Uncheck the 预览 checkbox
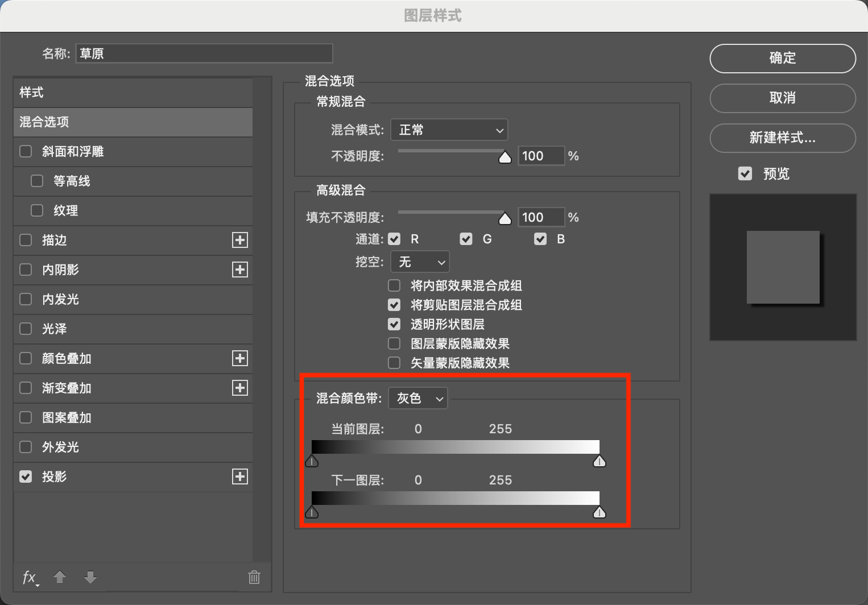Screen dimensions: 868x605 pyautogui.click(x=745, y=173)
